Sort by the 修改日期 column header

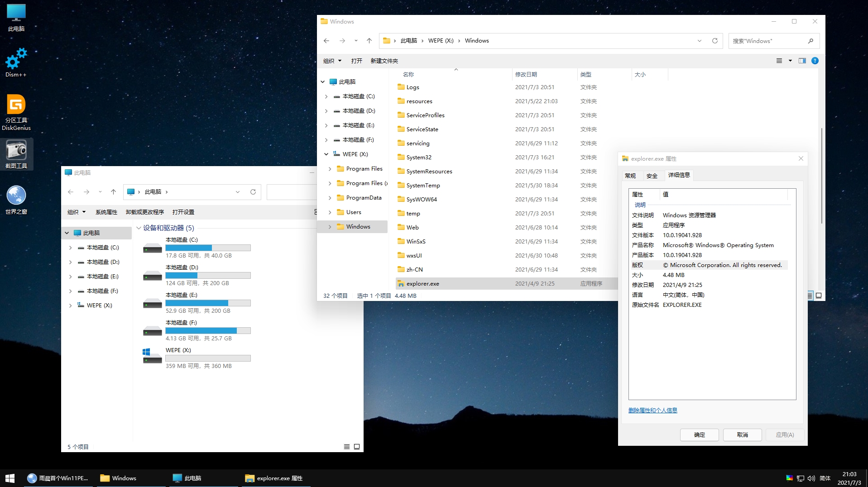pyautogui.click(x=545, y=74)
